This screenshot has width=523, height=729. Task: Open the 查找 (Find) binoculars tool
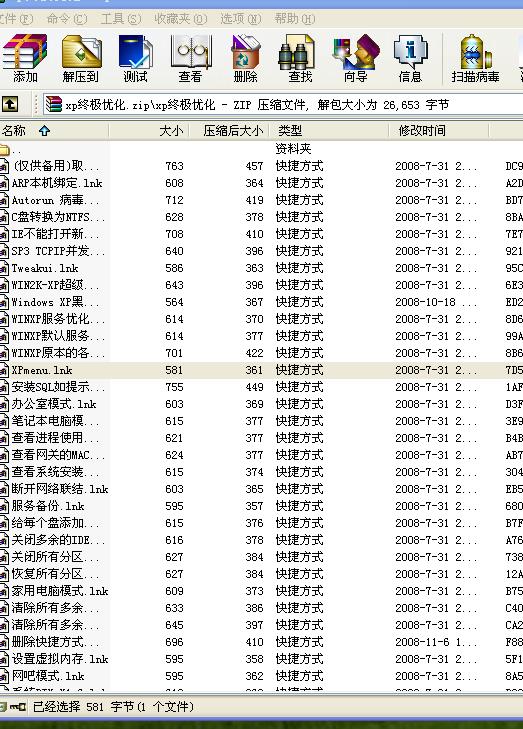[300, 59]
